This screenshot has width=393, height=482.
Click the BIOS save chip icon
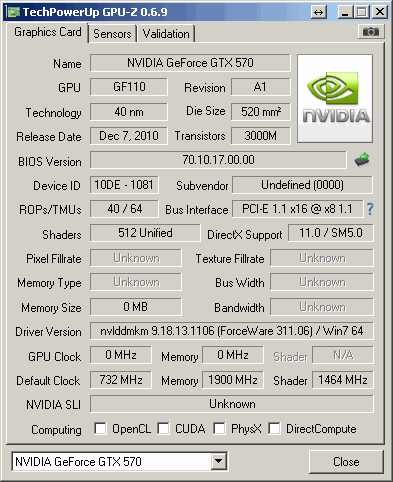point(362,160)
